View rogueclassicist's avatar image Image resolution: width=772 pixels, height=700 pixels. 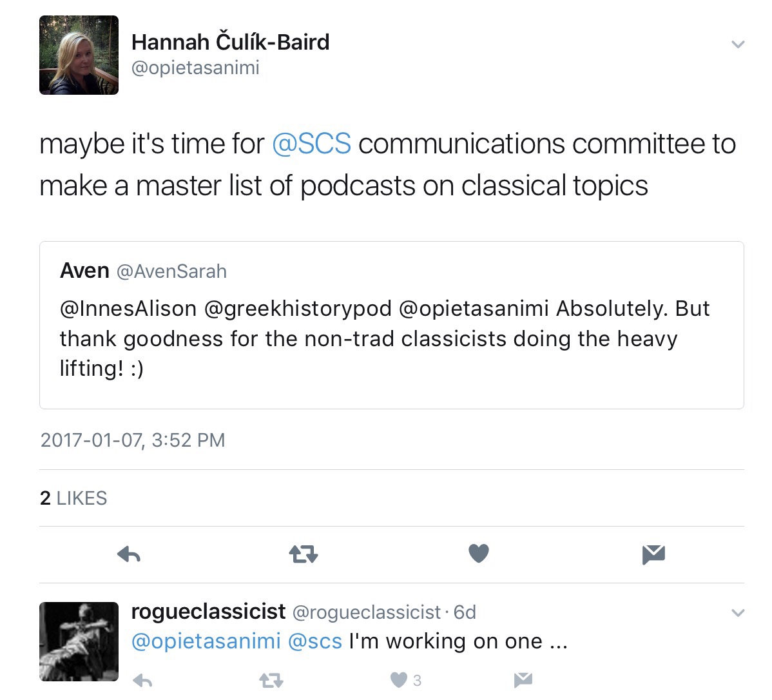79,641
